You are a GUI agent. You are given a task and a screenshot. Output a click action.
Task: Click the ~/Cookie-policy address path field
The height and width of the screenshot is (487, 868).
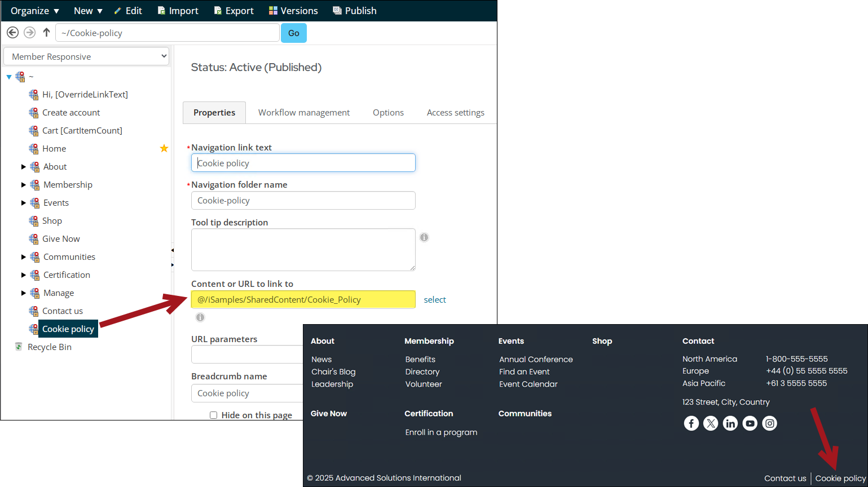point(168,33)
